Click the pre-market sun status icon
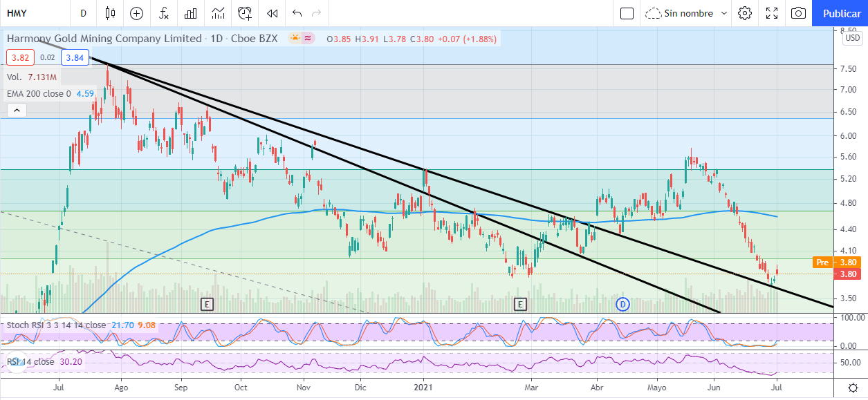 295,39
